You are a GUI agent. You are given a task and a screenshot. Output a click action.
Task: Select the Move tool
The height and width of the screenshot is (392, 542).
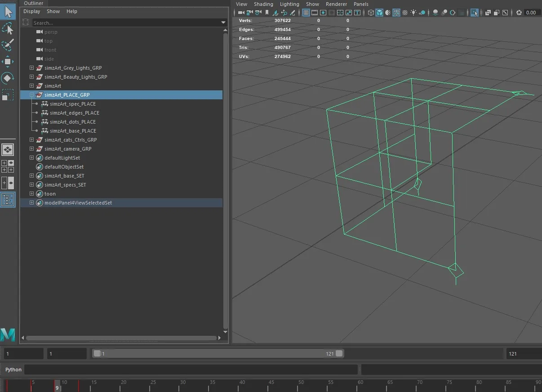tap(8, 62)
